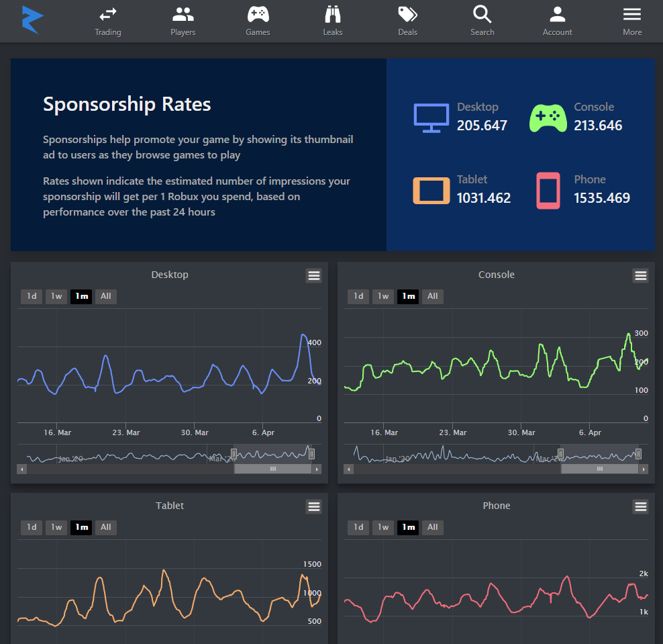Select 1m range on Console chart
The height and width of the screenshot is (644, 663).
click(x=408, y=296)
